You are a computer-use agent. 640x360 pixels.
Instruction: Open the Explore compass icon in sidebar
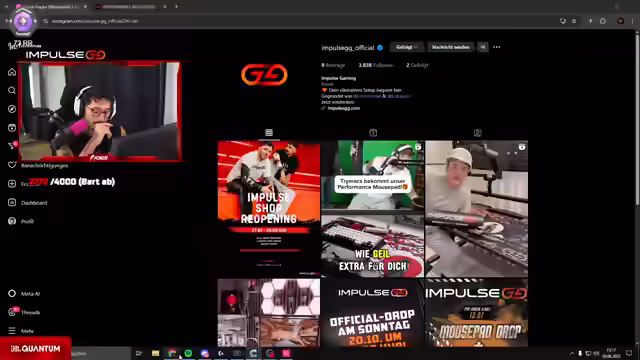tap(12, 109)
